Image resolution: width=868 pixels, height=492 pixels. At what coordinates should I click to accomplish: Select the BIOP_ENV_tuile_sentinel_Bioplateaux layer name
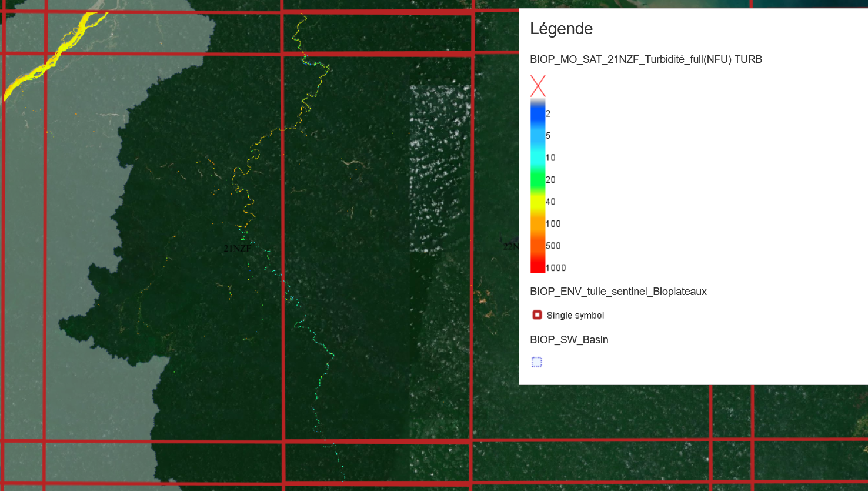pos(618,292)
